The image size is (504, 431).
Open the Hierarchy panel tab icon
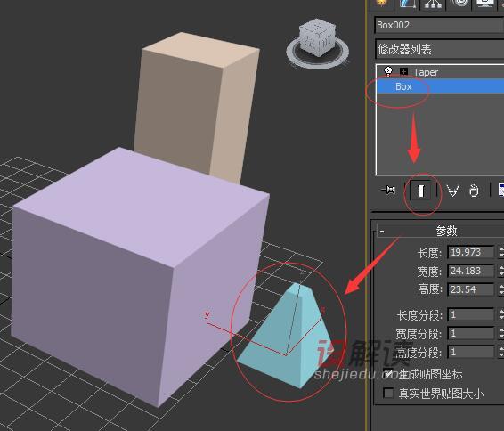433,4
